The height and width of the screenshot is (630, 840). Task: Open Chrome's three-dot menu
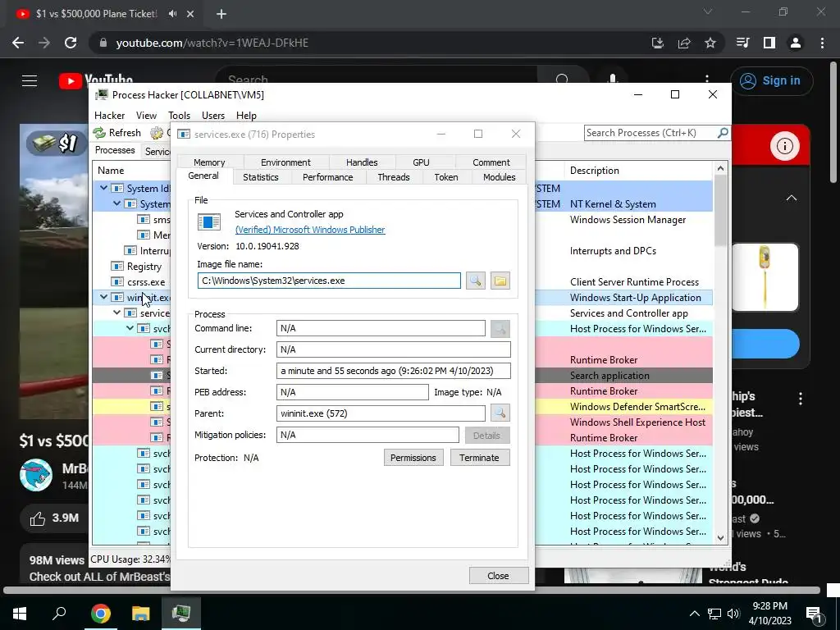click(822, 43)
